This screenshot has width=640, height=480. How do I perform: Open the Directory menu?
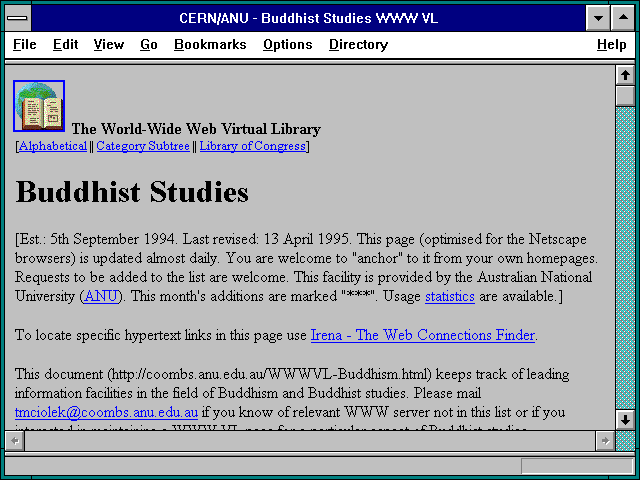[x=358, y=44]
